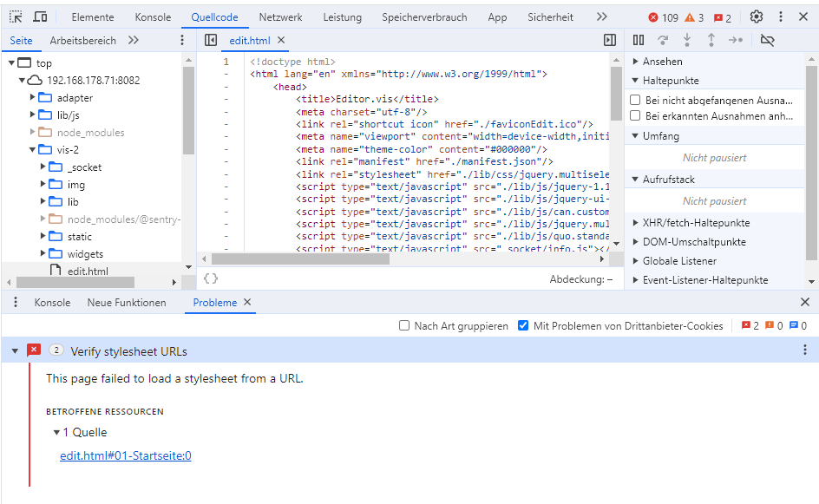Click the 109 errors counter
Viewport: 819px width, 504px height.
pyautogui.click(x=664, y=17)
